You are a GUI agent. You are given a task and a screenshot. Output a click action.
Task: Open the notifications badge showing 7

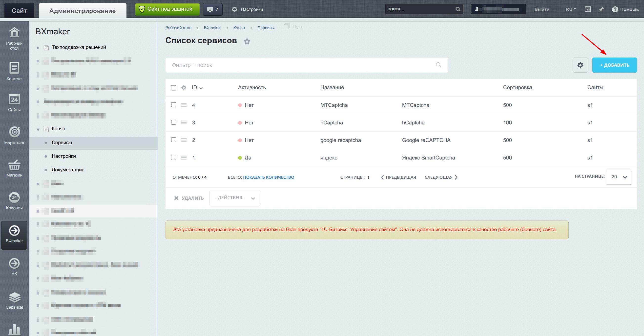click(212, 9)
